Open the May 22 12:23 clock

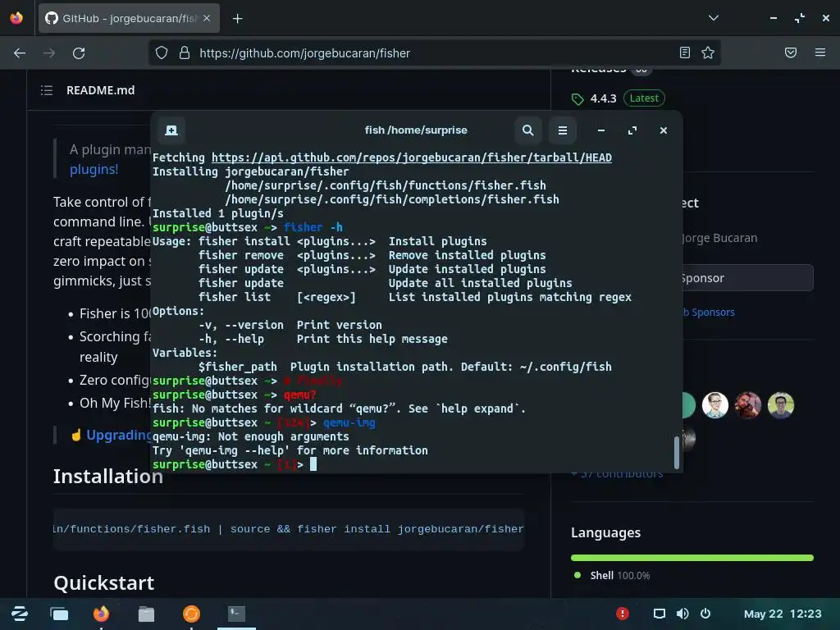point(782,614)
